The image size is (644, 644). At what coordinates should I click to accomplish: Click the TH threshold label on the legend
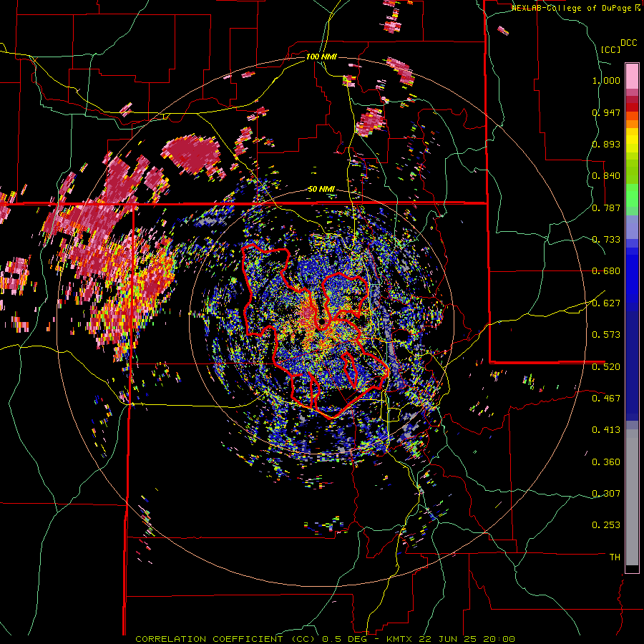[615, 557]
